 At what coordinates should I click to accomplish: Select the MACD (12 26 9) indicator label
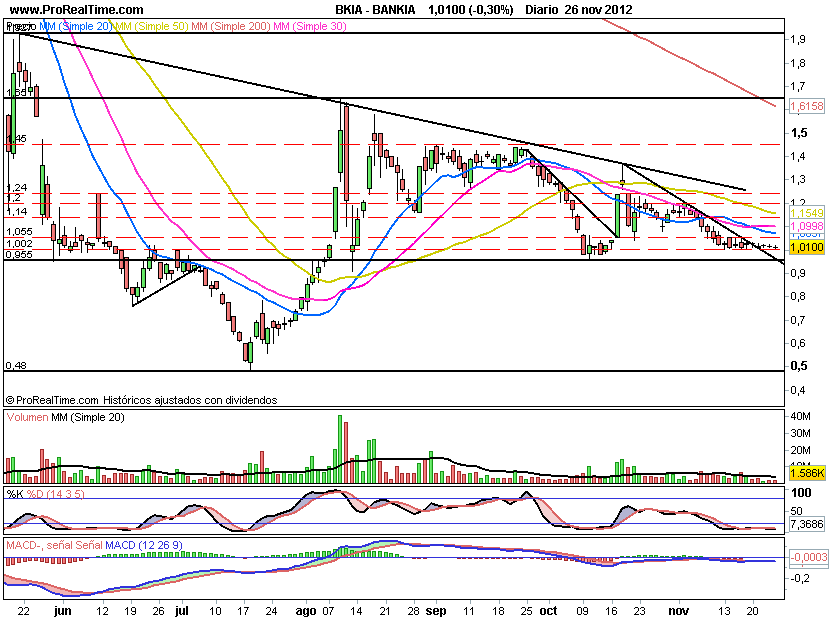pyautogui.click(x=144, y=545)
